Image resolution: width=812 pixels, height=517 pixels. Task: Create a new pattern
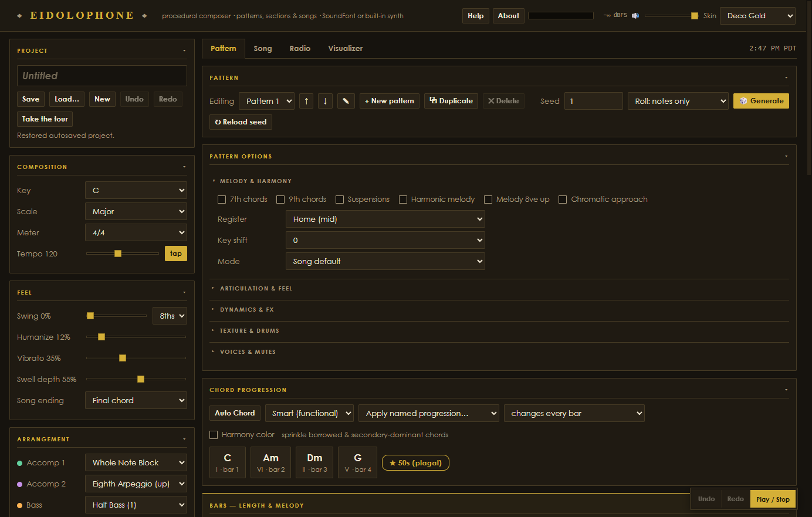pyautogui.click(x=390, y=101)
